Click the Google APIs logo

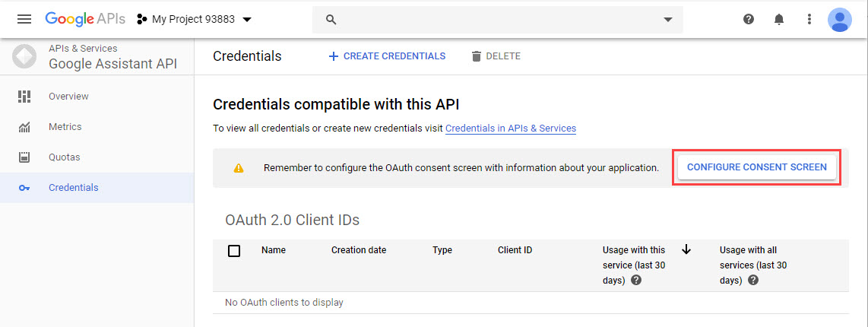[x=86, y=20]
